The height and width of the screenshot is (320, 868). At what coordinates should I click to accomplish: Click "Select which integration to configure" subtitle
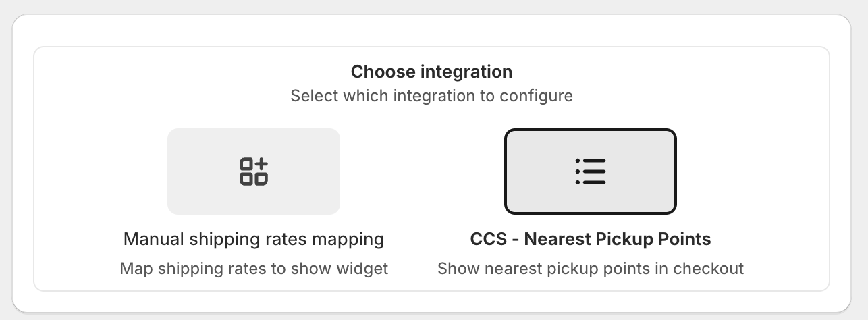click(x=431, y=96)
